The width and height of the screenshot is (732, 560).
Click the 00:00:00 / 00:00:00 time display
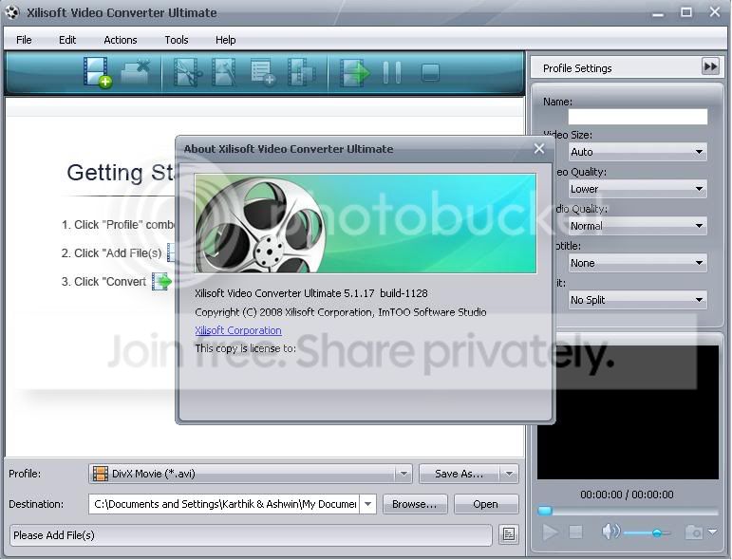click(627, 495)
